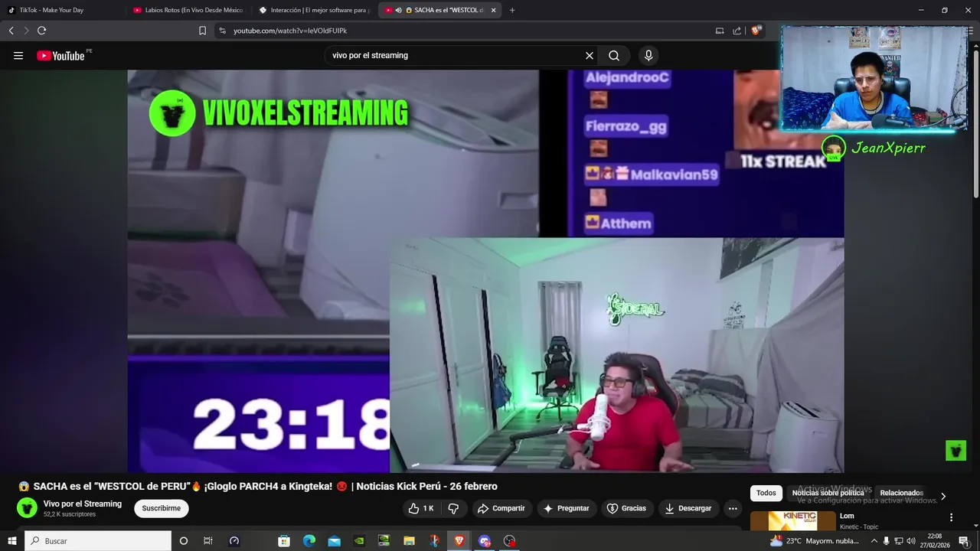Click the Preguntar button
980x551 pixels.
pyautogui.click(x=566, y=508)
